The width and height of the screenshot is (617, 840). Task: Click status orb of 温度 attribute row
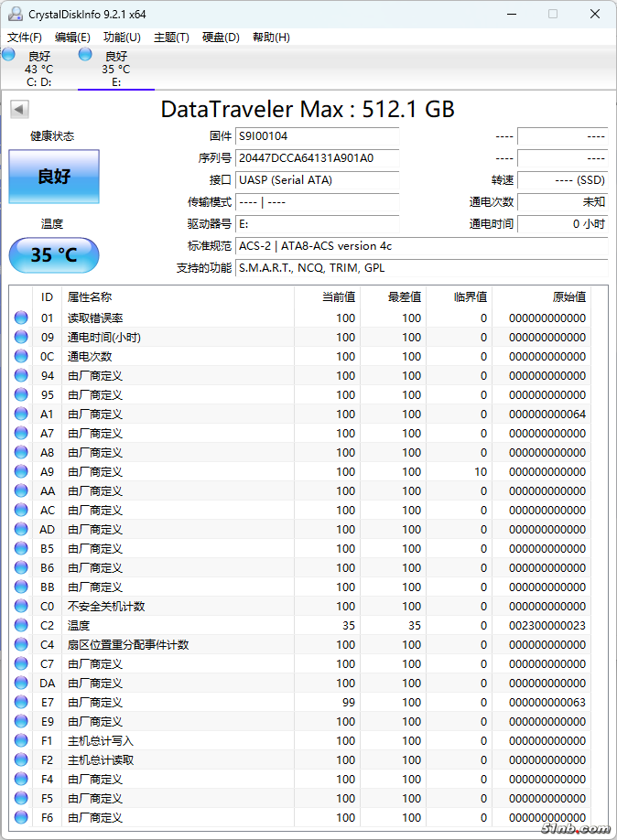[x=21, y=626]
